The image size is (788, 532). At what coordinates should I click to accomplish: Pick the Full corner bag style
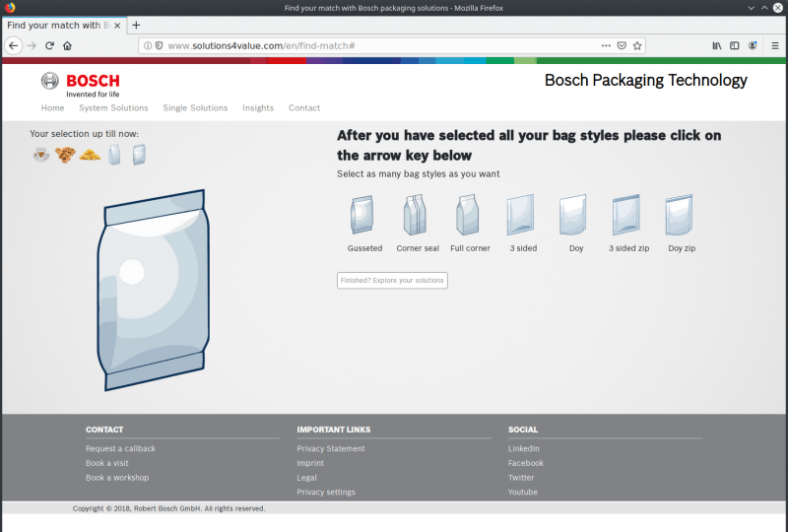coord(469,215)
